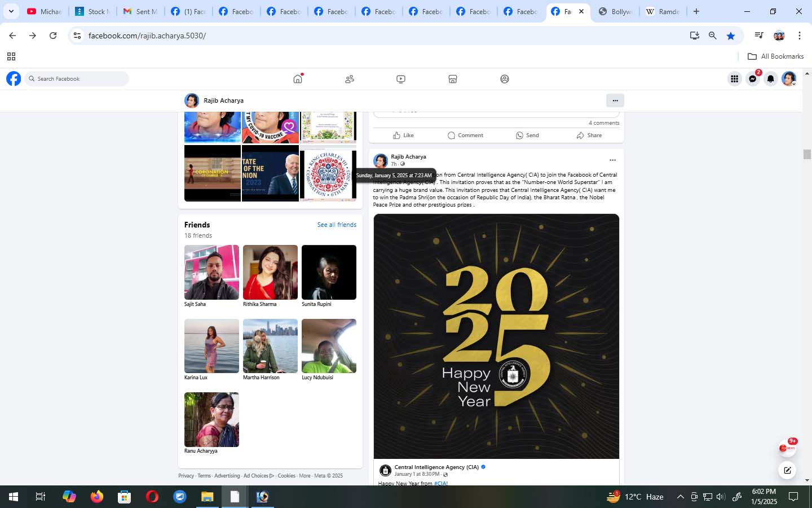Open Sajit Saha friend photo

tap(211, 272)
